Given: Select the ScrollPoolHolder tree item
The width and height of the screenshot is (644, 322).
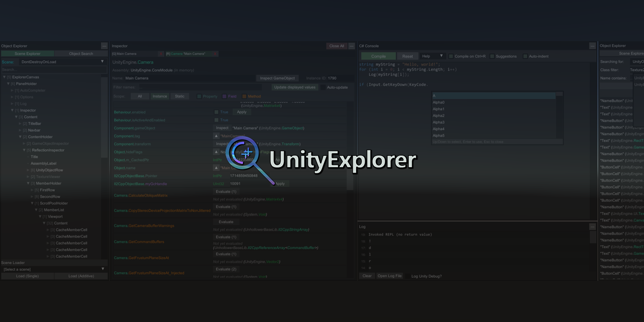Looking at the screenshot, I should (x=53, y=203).
